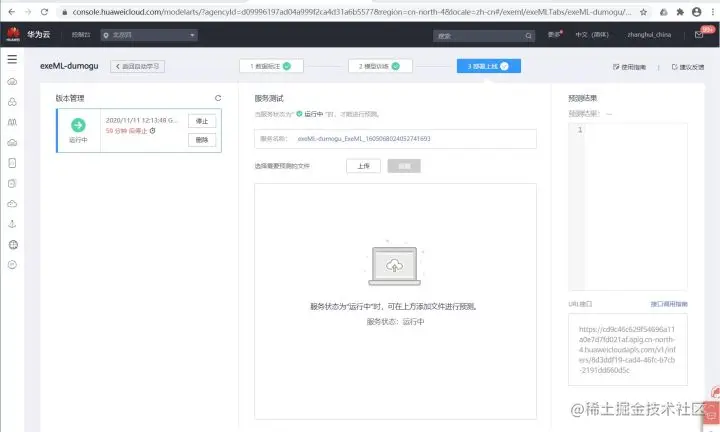The image size is (720, 432).
Task: Click the red 59-minute auto-stop text
Action: tap(126, 131)
